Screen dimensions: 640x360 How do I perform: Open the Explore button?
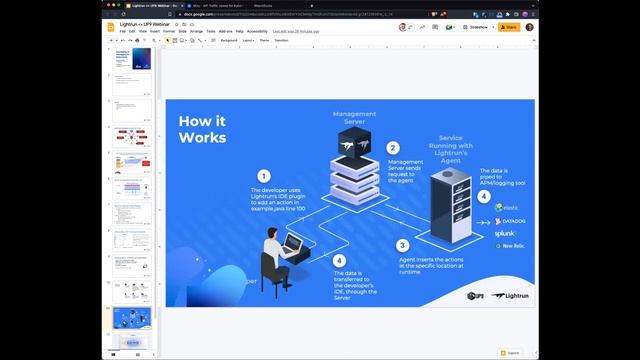tap(510, 353)
